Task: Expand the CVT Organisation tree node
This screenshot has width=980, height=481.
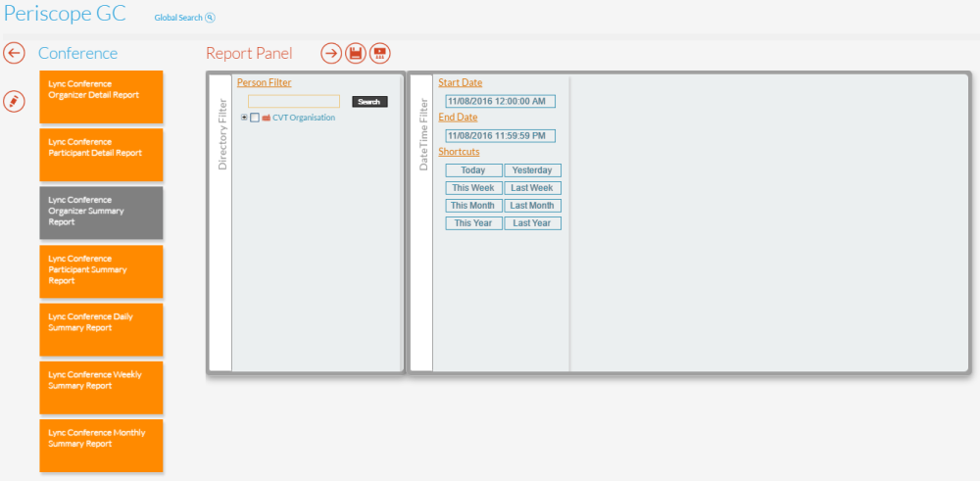Action: tap(244, 118)
